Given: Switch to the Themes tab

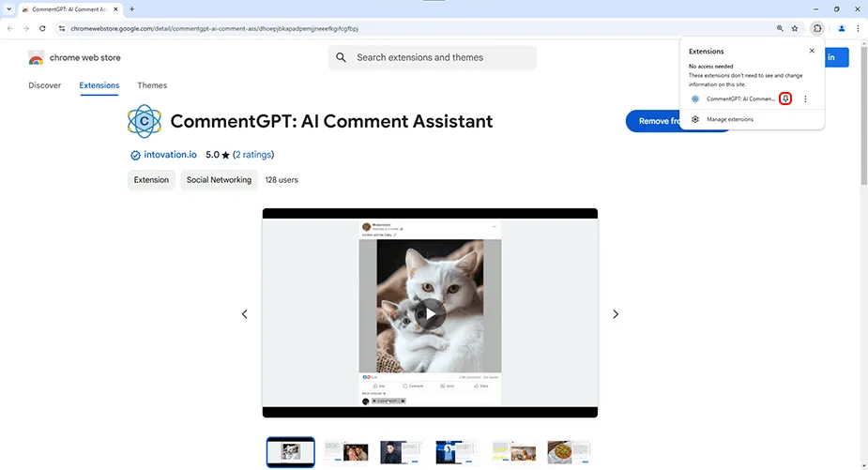Looking at the screenshot, I should pos(152,85).
